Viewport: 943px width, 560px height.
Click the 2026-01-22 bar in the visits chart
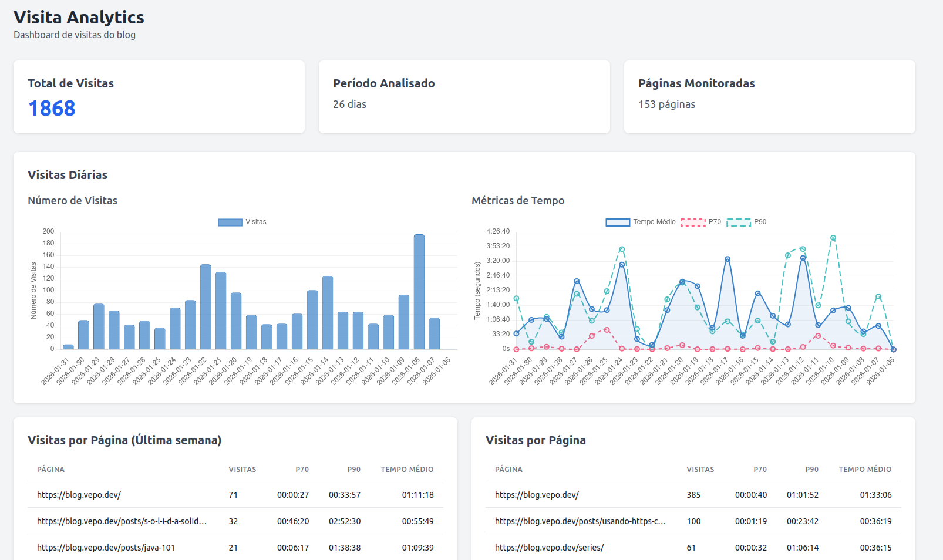point(206,306)
